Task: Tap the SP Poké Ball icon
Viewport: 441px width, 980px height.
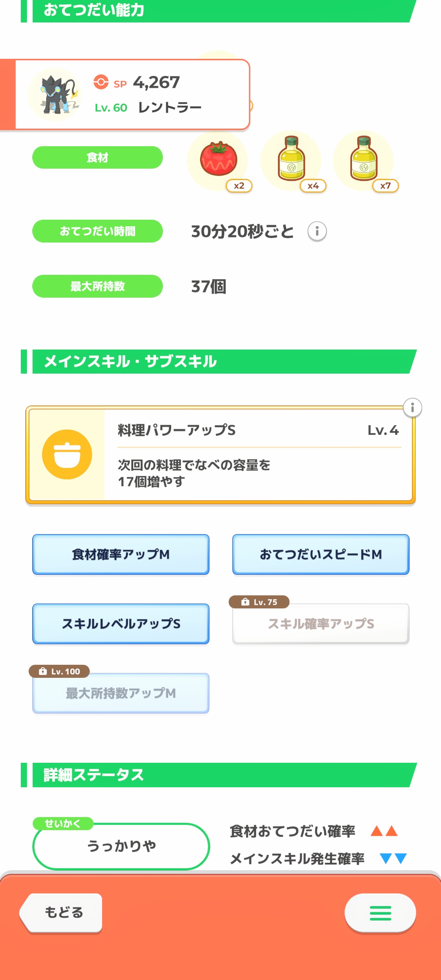Action: pyautogui.click(x=101, y=82)
